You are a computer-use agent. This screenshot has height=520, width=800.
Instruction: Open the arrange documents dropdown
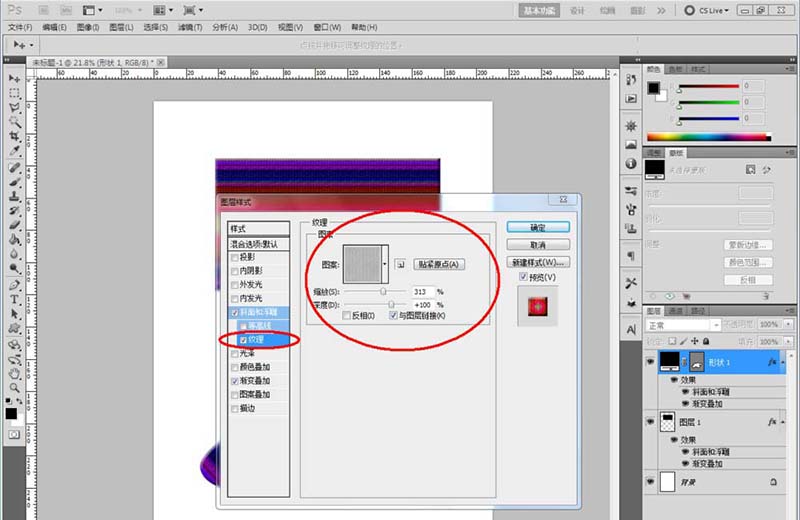[x=163, y=10]
